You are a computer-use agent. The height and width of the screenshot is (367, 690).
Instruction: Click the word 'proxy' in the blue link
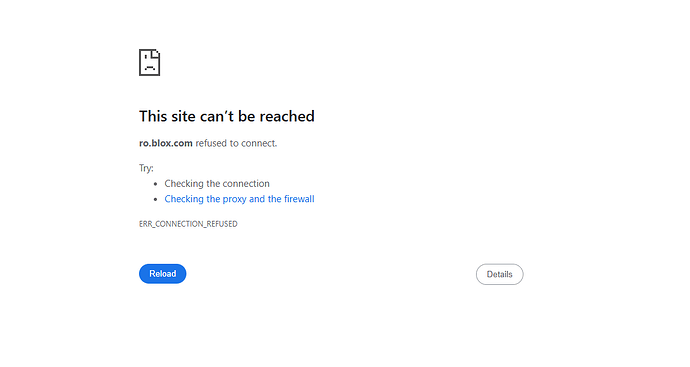(x=235, y=199)
